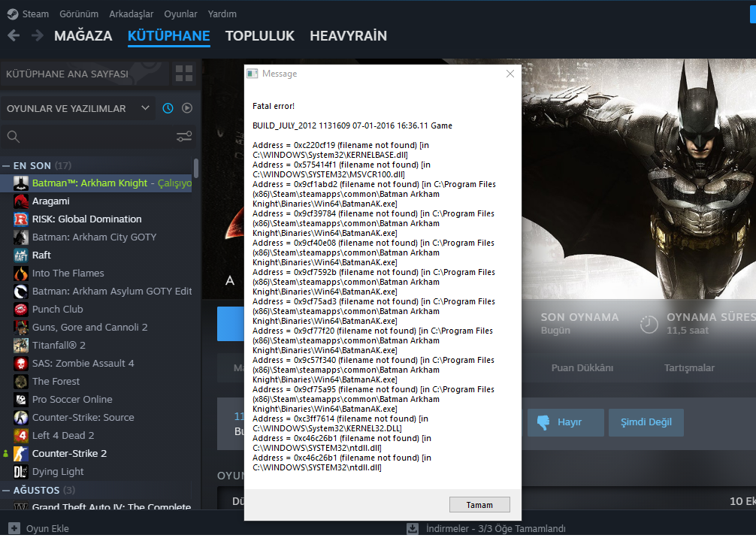Click the Raft game icon

pos(21,255)
